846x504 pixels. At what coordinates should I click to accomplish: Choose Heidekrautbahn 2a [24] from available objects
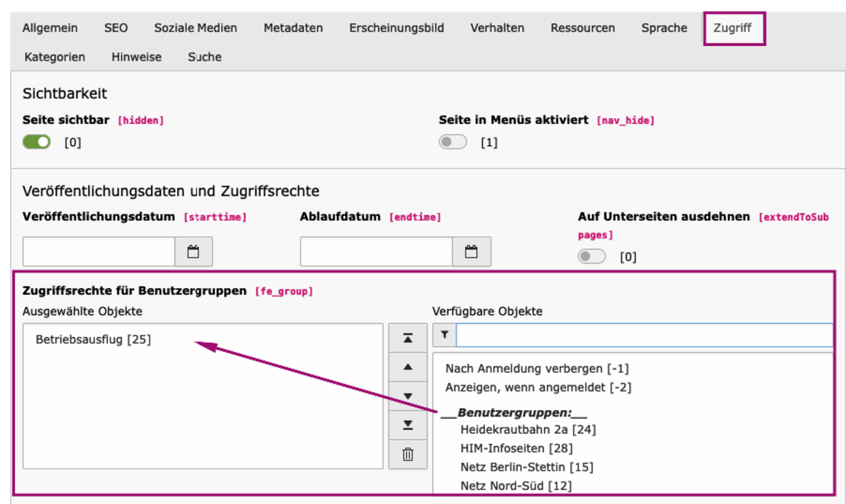click(x=528, y=430)
